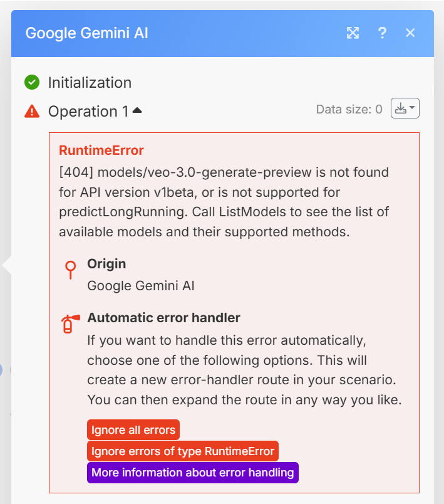Click the fire extinguisher error handler icon
444x504 pixels.
[x=69, y=323]
